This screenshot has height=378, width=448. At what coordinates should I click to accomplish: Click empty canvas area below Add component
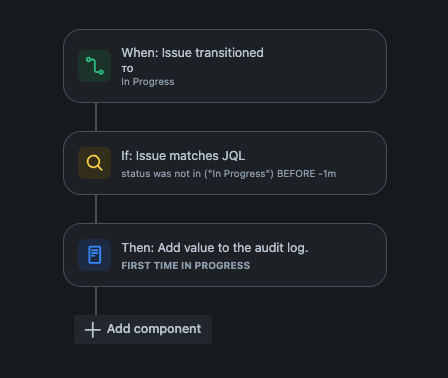(224, 362)
